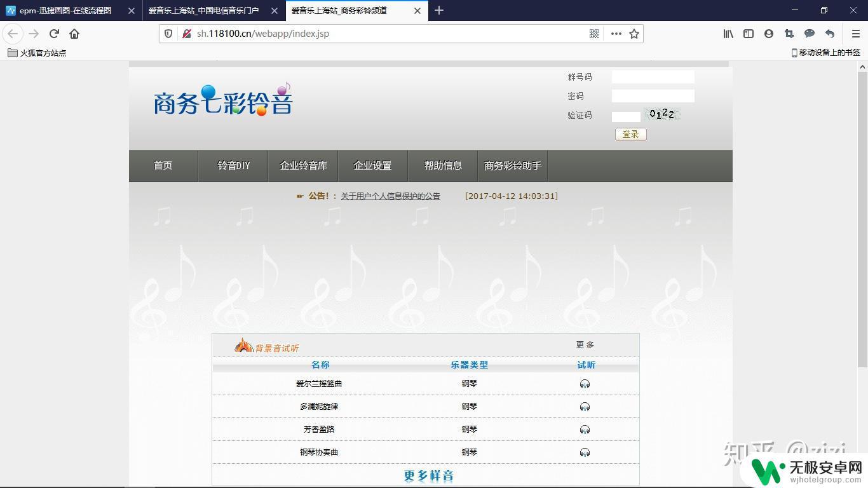Click the 背景音试听 flame icon
868x488 pixels.
243,345
